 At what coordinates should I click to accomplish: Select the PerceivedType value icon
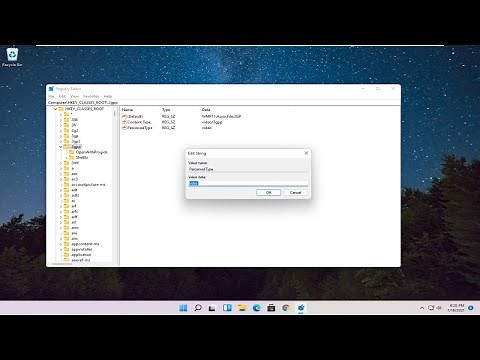point(125,128)
